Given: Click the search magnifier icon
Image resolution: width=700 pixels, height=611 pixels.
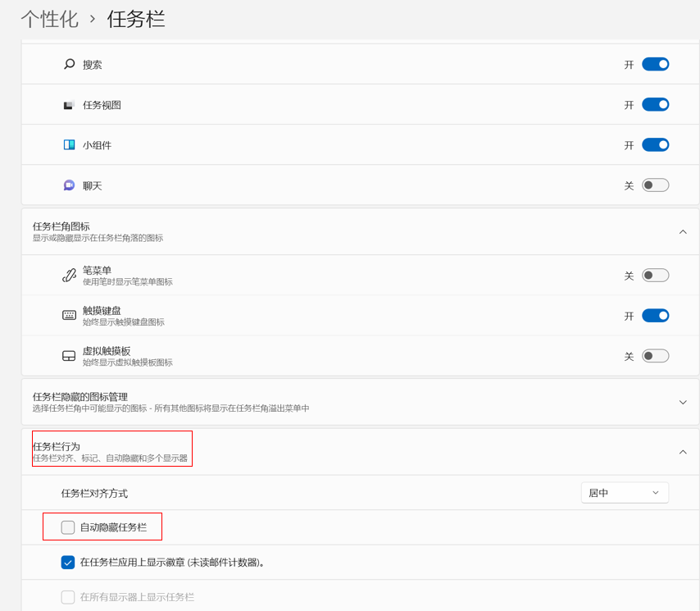Looking at the screenshot, I should coord(69,64).
